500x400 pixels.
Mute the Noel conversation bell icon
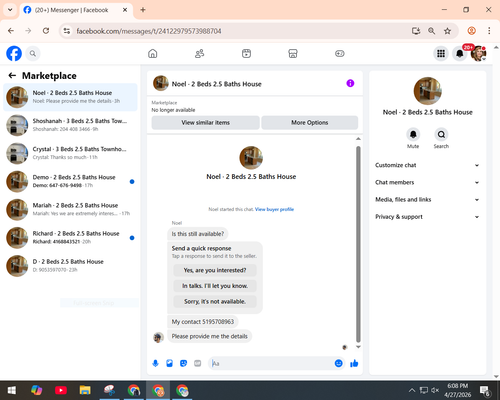click(413, 135)
